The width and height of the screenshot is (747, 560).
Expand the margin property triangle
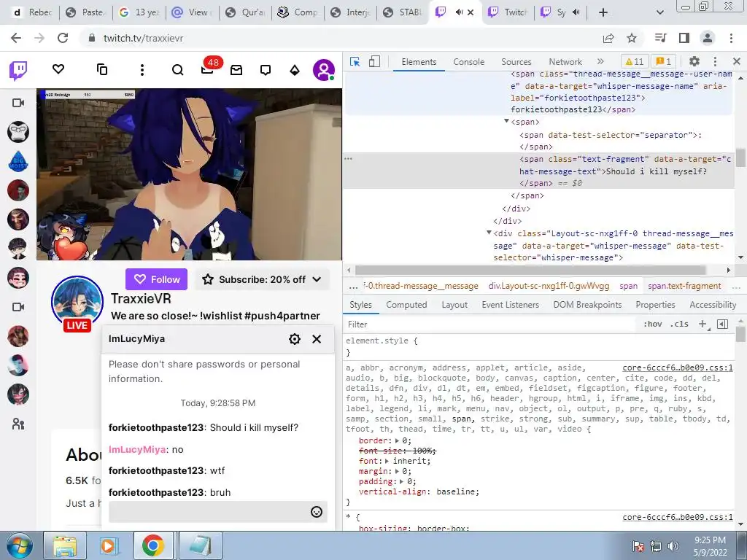click(397, 472)
